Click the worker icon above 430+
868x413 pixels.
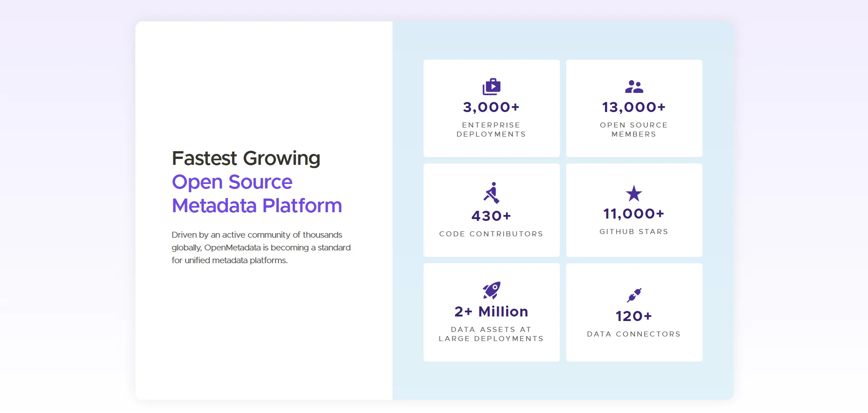click(491, 193)
